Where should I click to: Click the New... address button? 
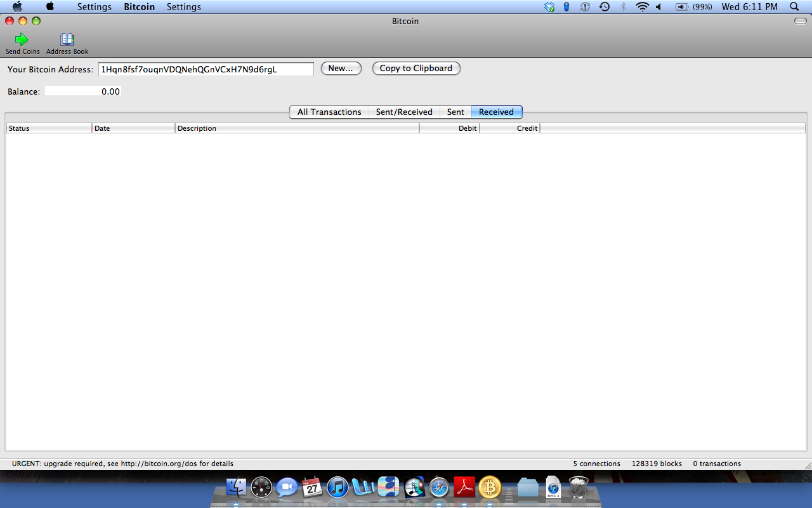341,69
